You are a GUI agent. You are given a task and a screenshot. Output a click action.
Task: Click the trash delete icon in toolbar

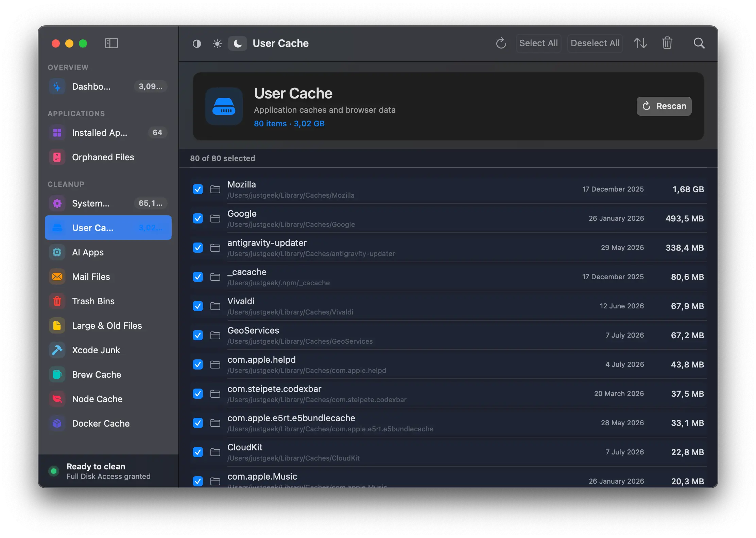[x=667, y=43]
